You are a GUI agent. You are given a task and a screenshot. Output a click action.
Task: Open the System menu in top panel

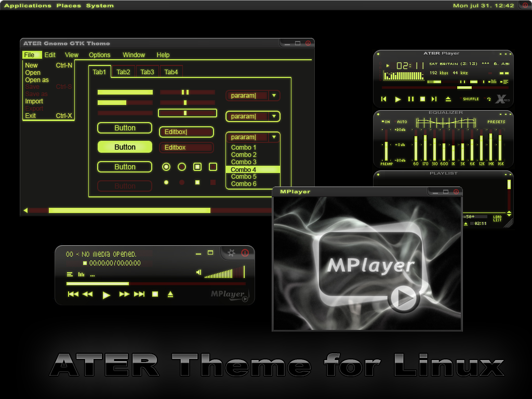(x=100, y=5)
